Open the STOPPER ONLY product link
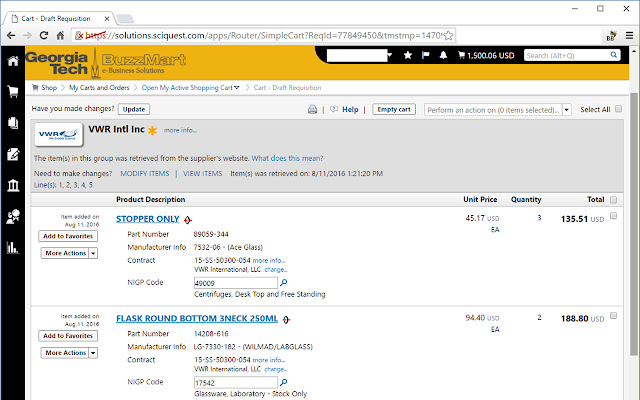640x400 pixels. coord(147,219)
